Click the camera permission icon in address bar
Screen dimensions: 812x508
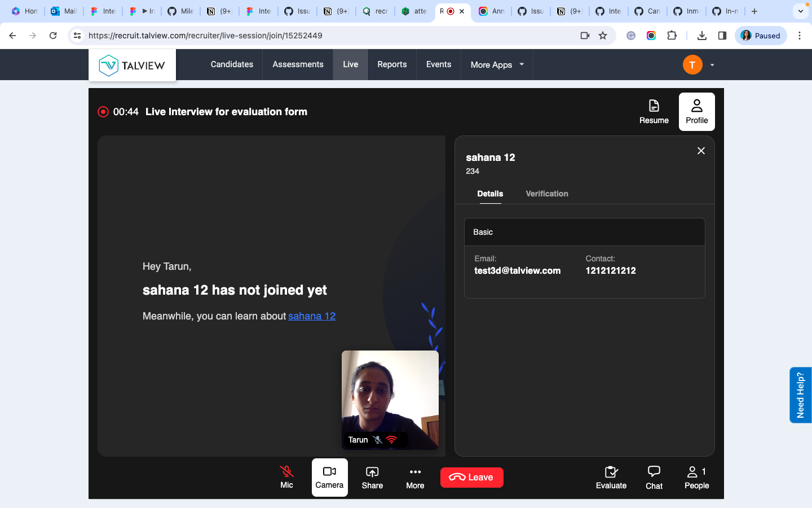pos(585,36)
